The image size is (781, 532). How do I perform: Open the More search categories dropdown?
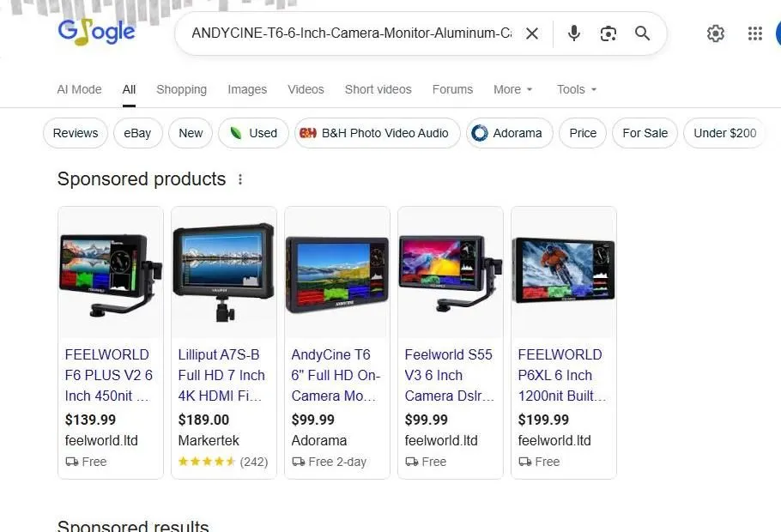(512, 89)
